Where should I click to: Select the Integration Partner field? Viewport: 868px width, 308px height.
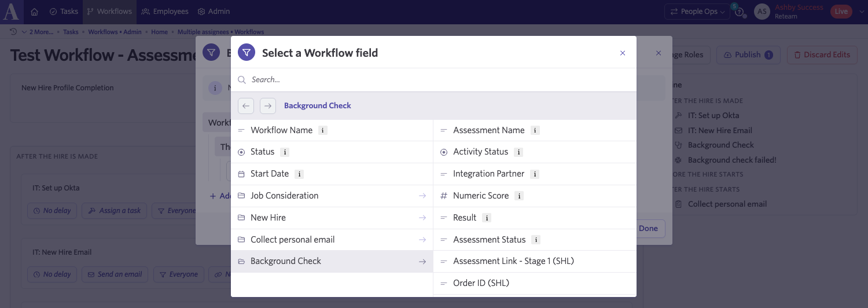[x=535, y=174]
